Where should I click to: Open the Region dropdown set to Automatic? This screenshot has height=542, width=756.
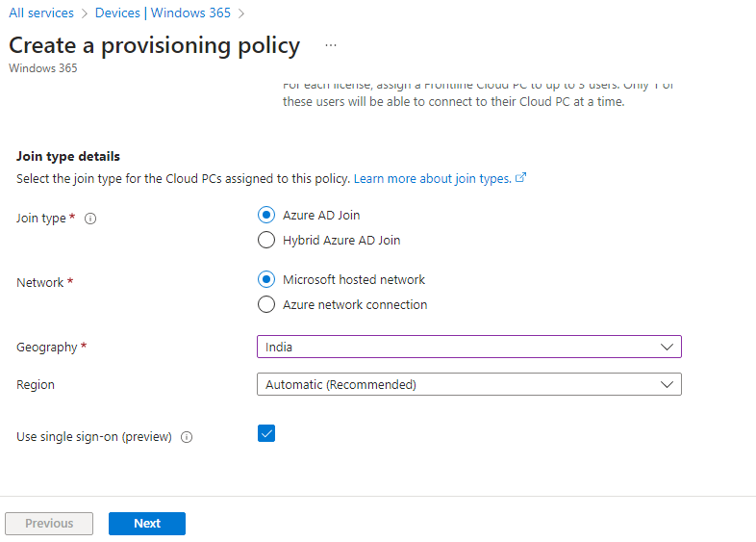point(469,384)
